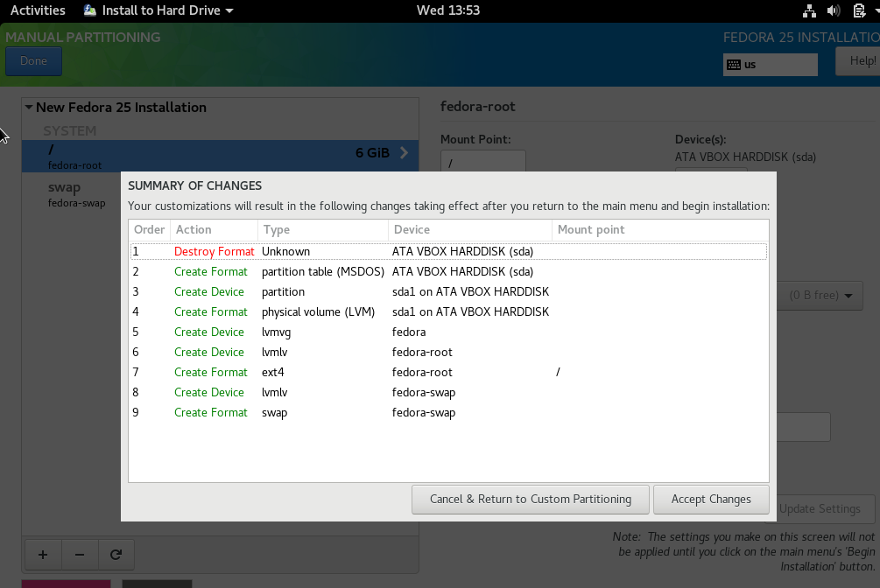Click the chevron arrow on fedora-root row
880x588 pixels.
point(404,153)
